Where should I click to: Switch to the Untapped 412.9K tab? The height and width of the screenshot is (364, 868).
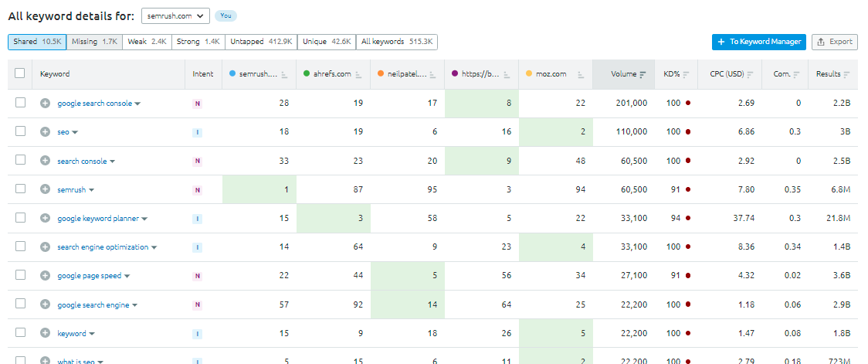click(x=261, y=42)
